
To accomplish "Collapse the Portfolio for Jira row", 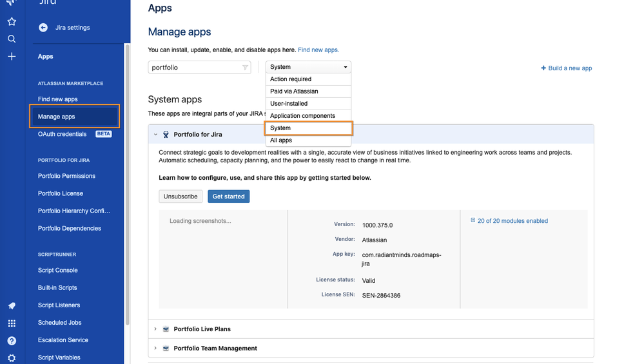I will point(155,135).
